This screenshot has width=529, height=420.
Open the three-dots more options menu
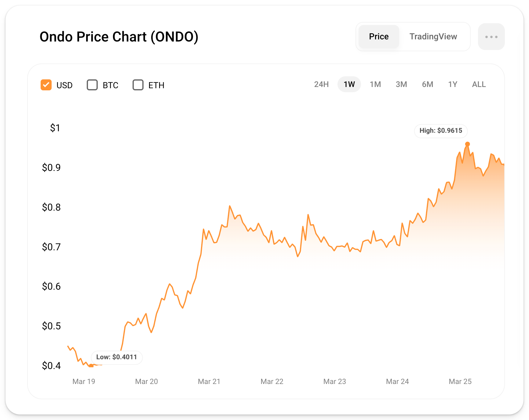pyautogui.click(x=491, y=37)
